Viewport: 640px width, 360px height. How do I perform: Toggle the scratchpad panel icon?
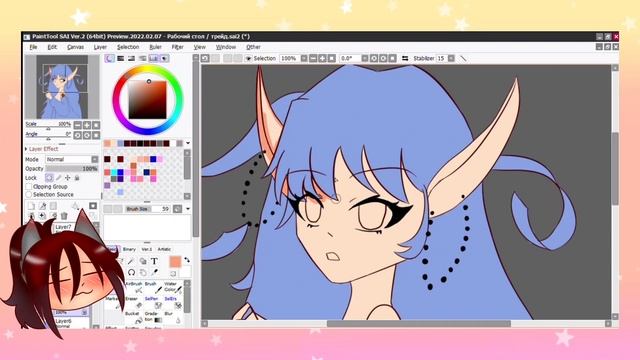click(x=164, y=58)
